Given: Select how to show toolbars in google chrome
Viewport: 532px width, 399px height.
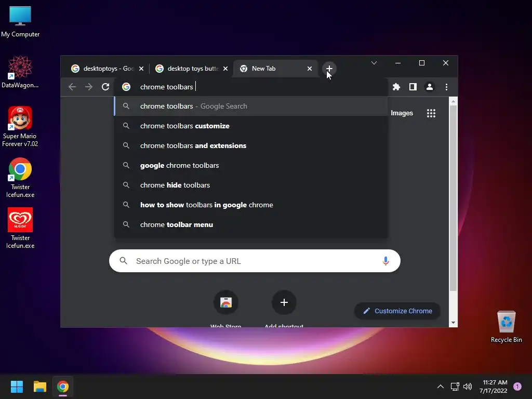Looking at the screenshot, I should pyautogui.click(x=251, y=205).
